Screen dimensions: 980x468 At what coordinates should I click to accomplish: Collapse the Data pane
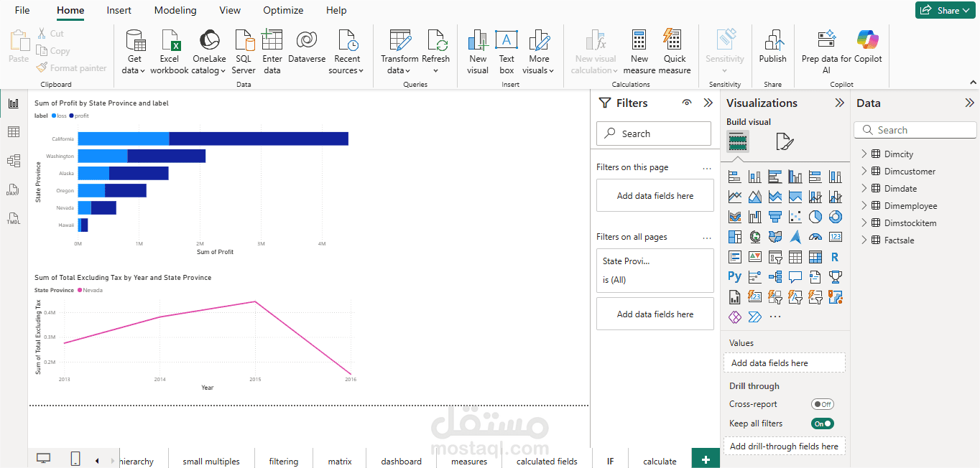point(969,103)
